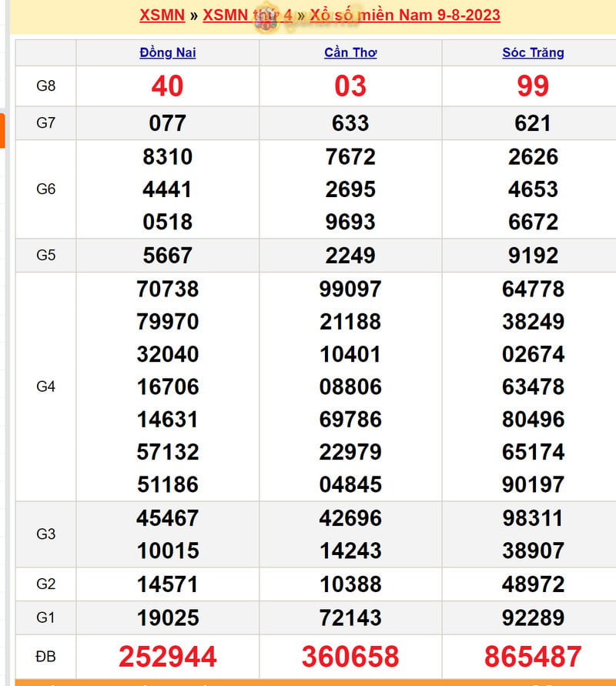The height and width of the screenshot is (686, 616).
Task: Click the XSMN breadcrumb link
Action: pos(162,15)
